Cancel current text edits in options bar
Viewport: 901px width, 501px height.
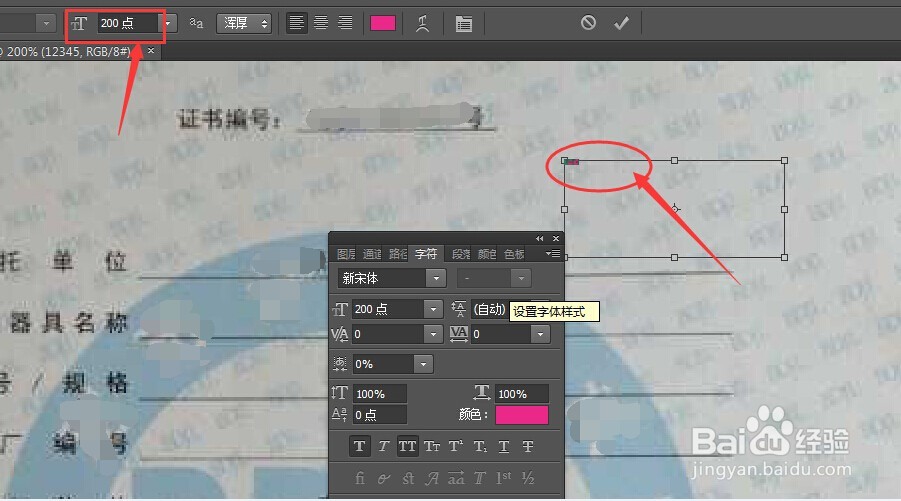[588, 23]
